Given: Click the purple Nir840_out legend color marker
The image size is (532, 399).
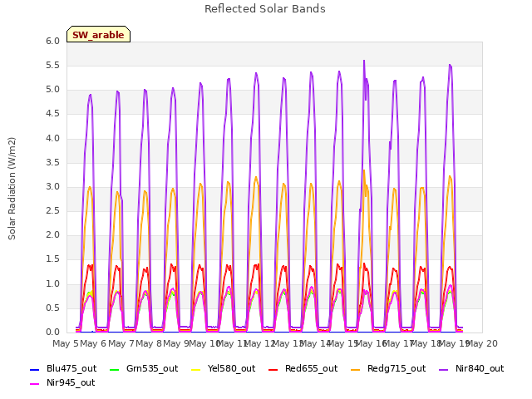Looking at the screenshot, I should coord(443,369).
